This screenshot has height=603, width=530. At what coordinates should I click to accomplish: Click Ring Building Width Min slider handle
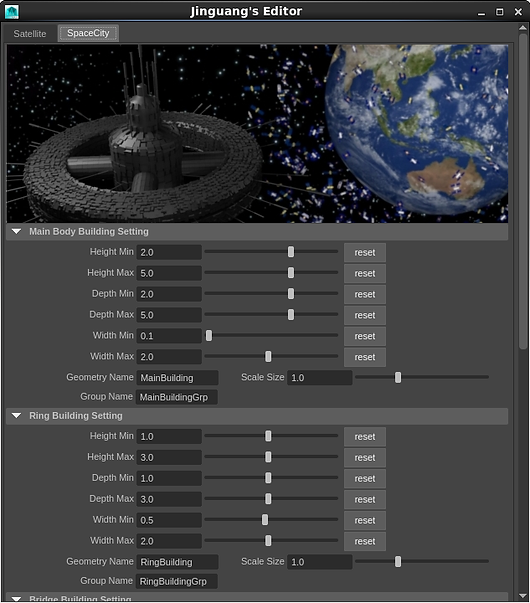point(265,520)
